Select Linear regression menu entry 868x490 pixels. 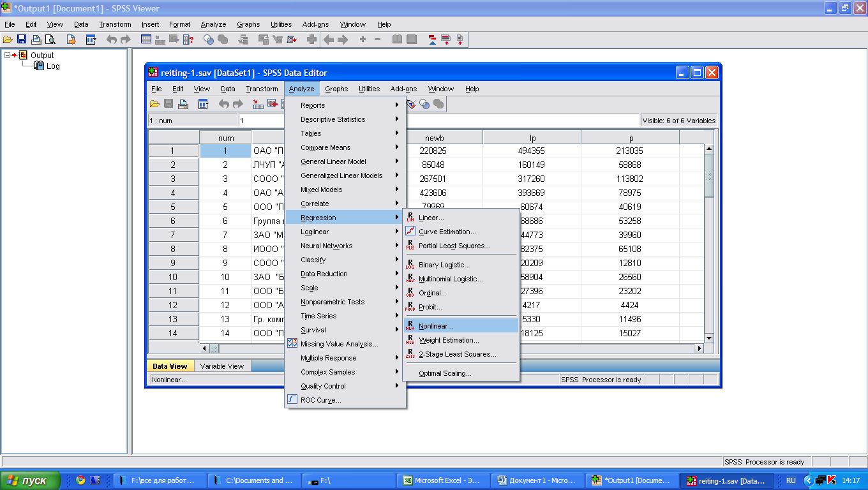461,218
